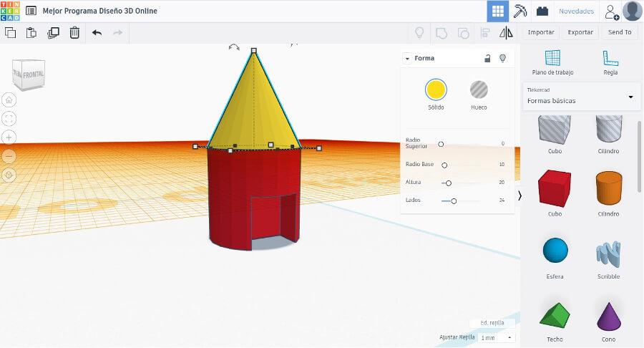Click the Paste clipboard icon

pyautogui.click(x=31, y=32)
